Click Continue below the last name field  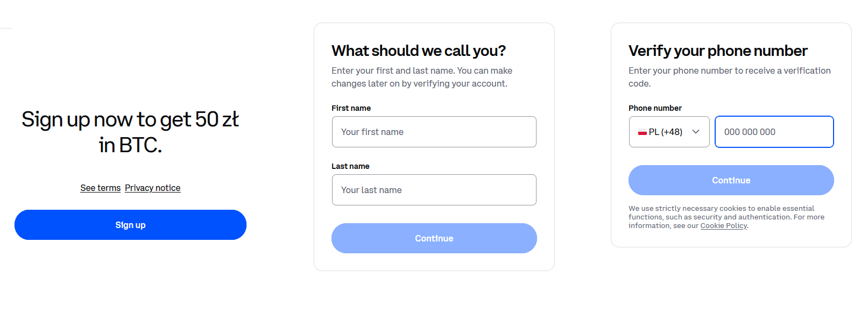click(x=434, y=238)
